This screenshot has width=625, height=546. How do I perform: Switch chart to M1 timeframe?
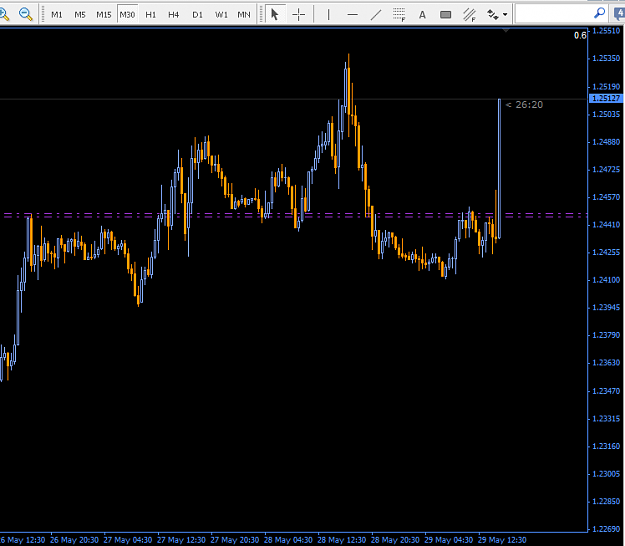point(57,15)
